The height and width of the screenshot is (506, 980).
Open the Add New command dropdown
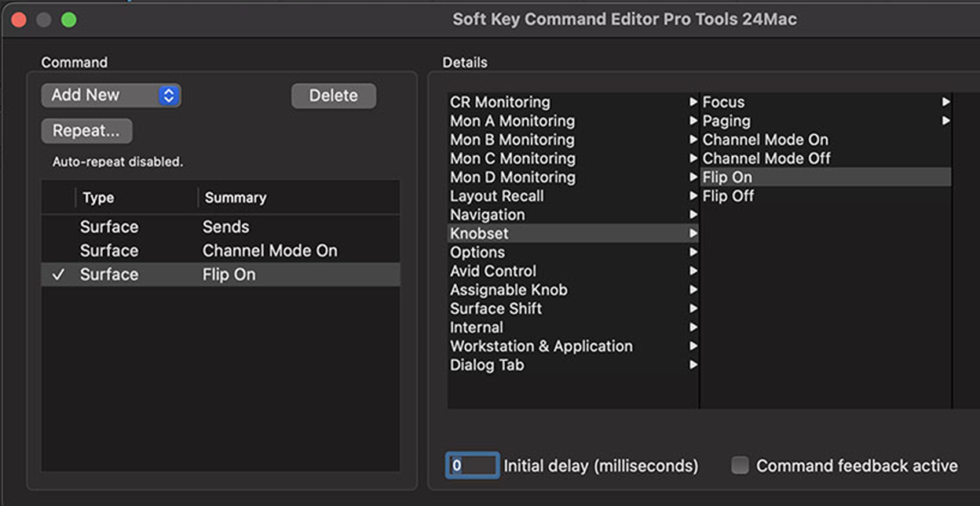point(110,95)
